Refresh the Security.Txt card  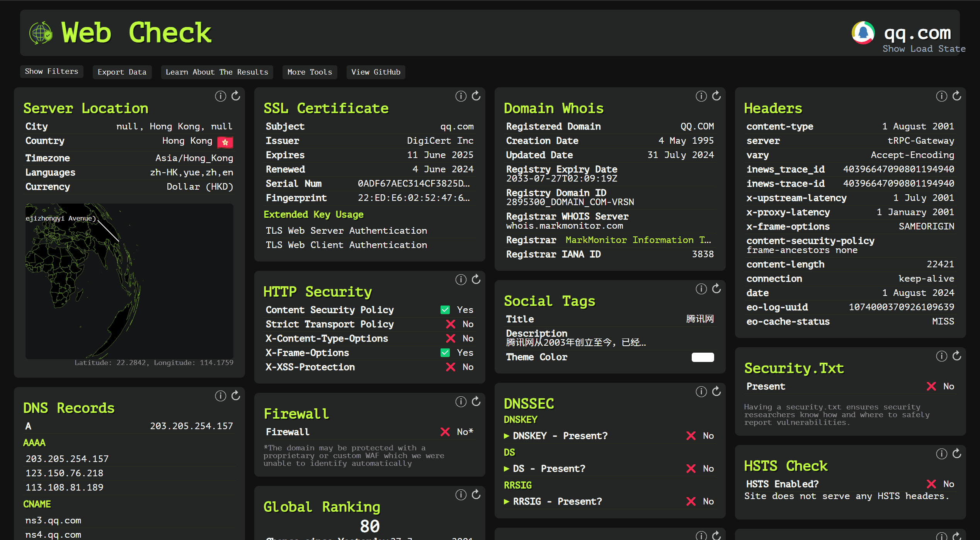point(957,356)
